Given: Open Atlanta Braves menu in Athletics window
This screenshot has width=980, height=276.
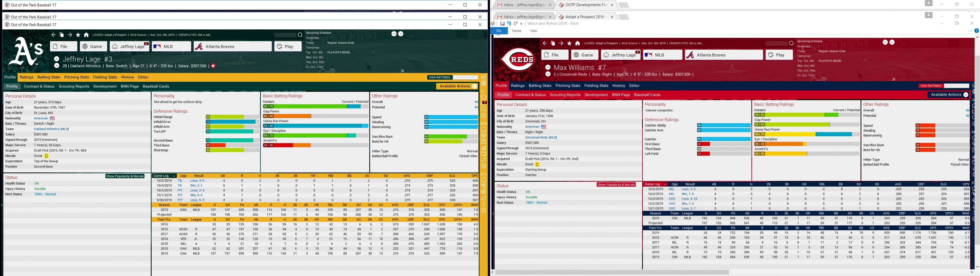Looking at the screenshot, I should pos(232,47).
